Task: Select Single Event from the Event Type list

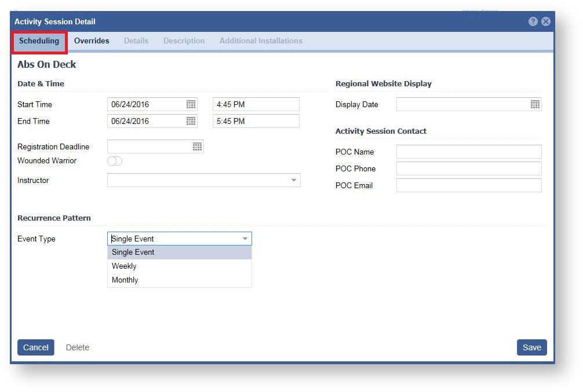Action: pos(133,252)
